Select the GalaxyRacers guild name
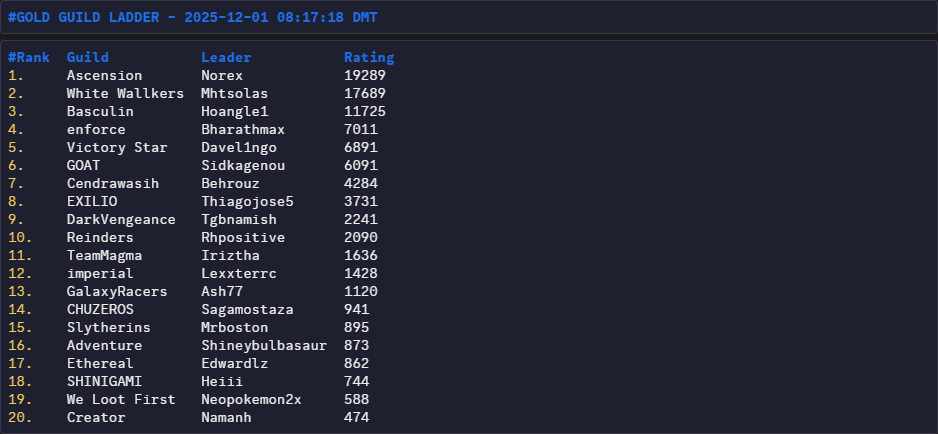Viewport: 938px width, 434px height. (x=117, y=291)
